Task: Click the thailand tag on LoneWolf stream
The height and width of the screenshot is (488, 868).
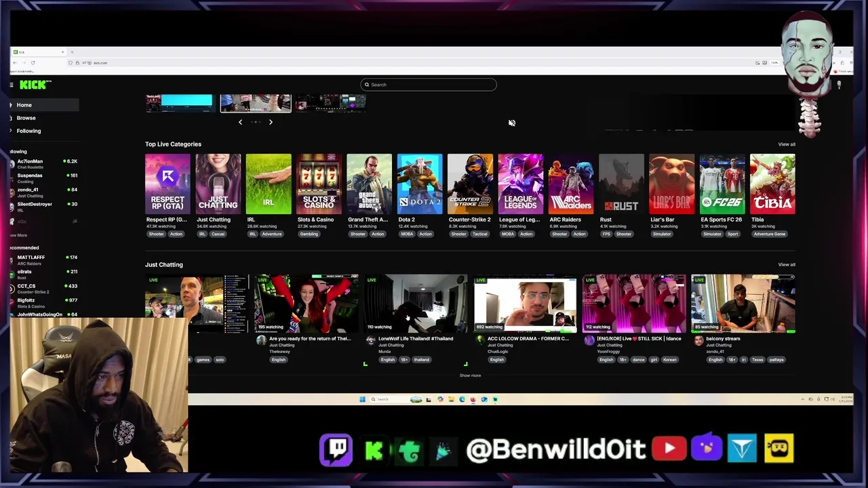Action: pos(422,360)
